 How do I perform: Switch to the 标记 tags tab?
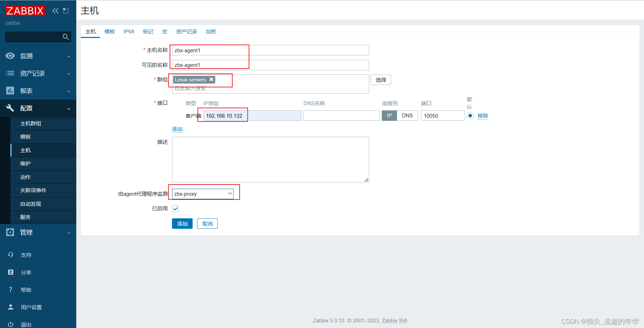pyautogui.click(x=148, y=31)
